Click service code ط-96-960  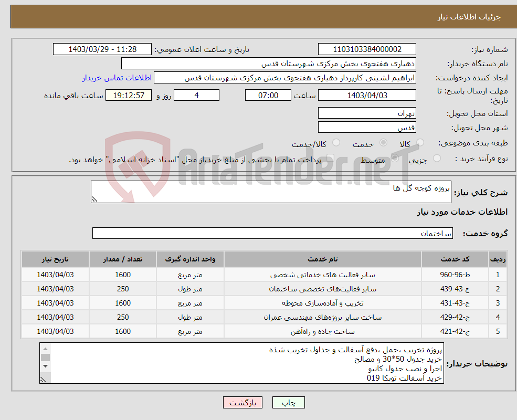455,275
